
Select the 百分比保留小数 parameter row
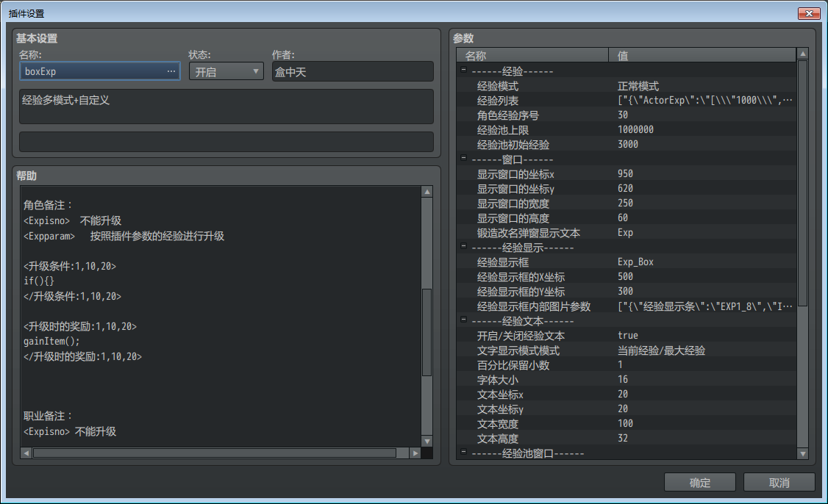click(x=627, y=364)
